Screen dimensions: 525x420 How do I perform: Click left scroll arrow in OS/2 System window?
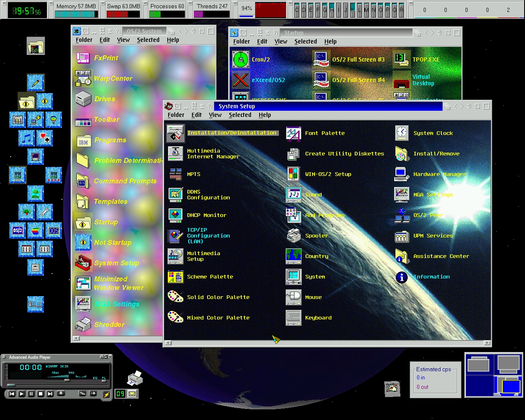click(x=76, y=338)
